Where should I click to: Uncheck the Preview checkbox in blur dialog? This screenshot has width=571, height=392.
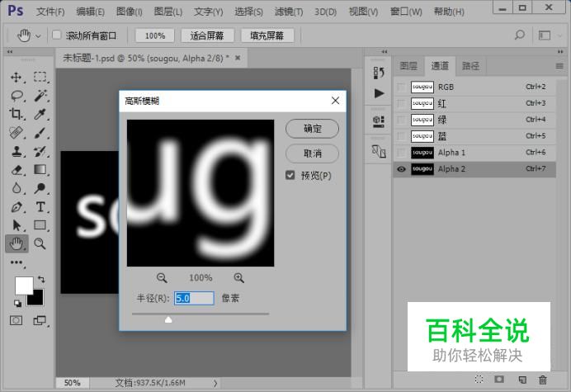pyautogui.click(x=290, y=175)
